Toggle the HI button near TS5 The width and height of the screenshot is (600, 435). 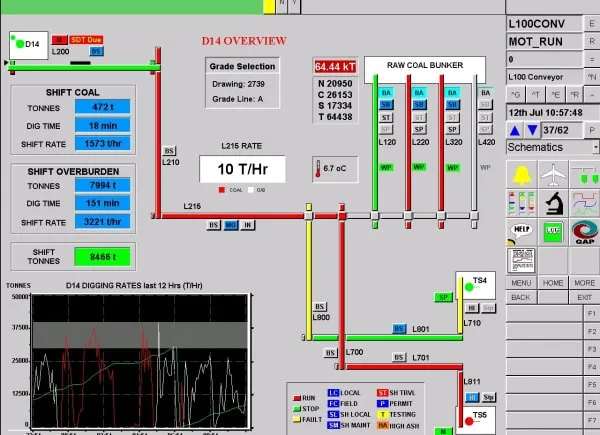470,397
